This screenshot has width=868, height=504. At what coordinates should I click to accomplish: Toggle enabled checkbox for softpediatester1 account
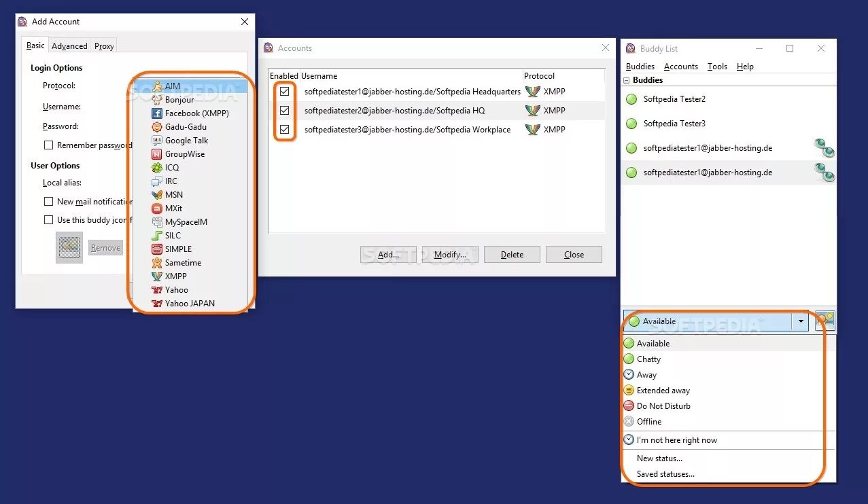[284, 91]
